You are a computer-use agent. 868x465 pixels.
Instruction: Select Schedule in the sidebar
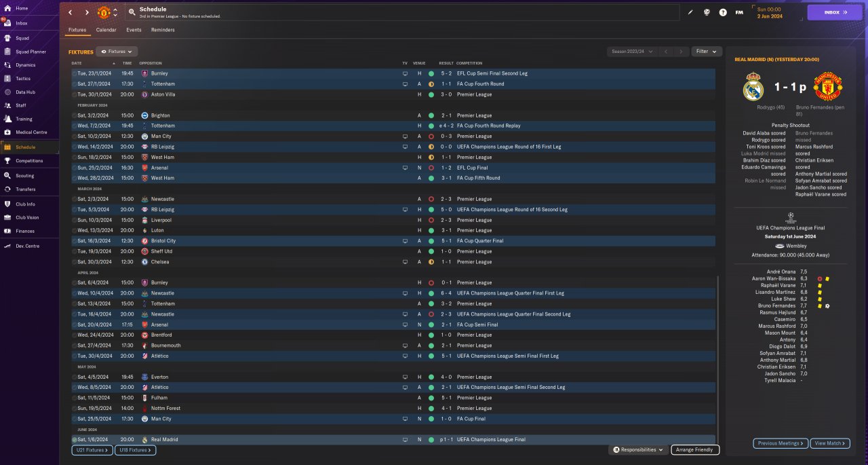tap(30, 147)
